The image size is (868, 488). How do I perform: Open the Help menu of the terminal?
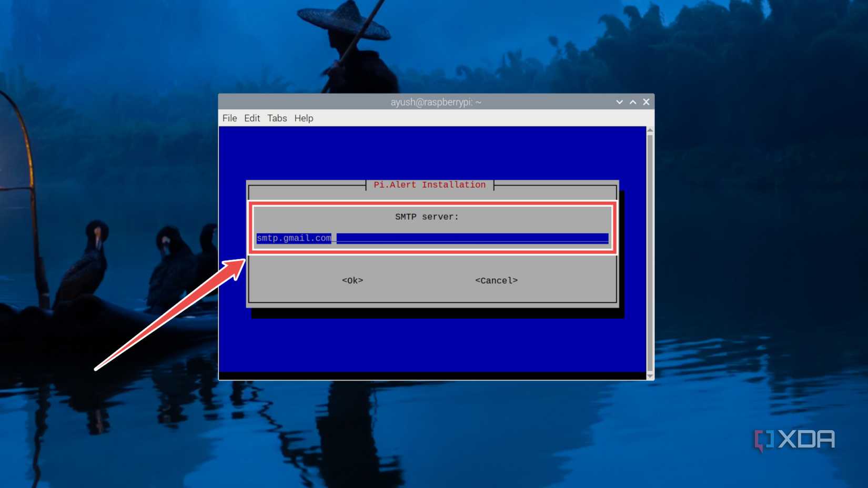(304, 118)
